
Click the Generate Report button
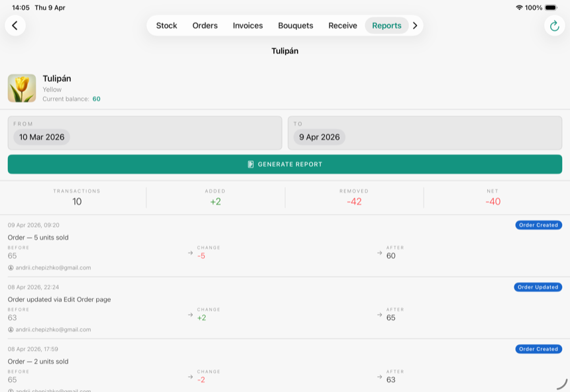(285, 164)
